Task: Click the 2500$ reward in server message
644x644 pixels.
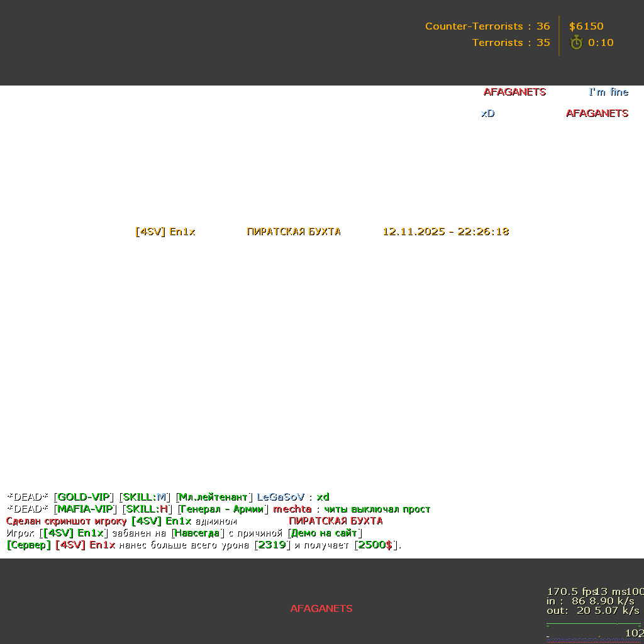Action: click(375, 545)
